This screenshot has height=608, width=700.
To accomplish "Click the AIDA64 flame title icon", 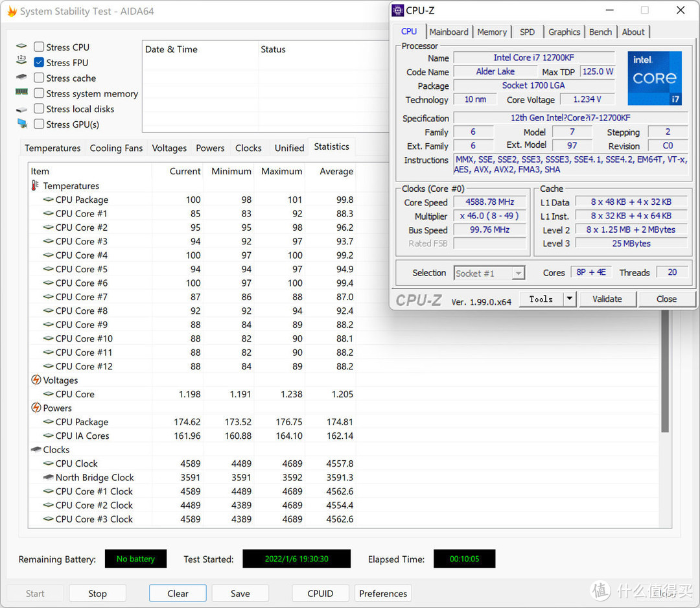I will pos(12,12).
